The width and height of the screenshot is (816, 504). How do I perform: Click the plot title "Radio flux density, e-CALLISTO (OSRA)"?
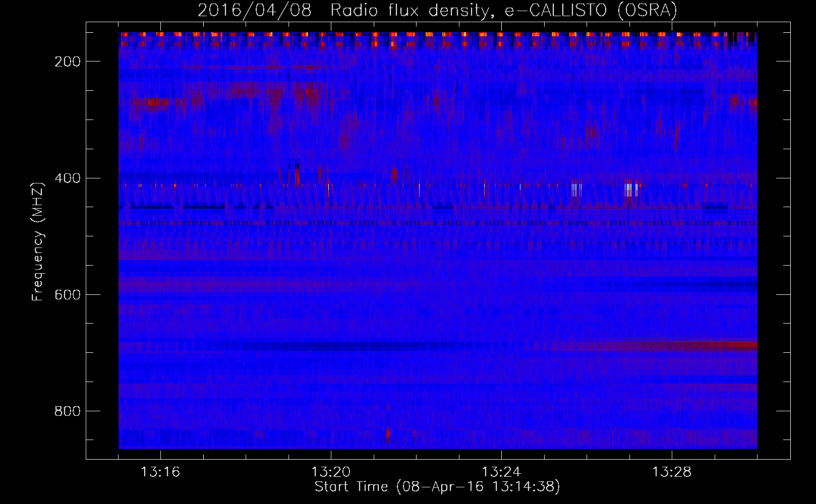click(503, 11)
